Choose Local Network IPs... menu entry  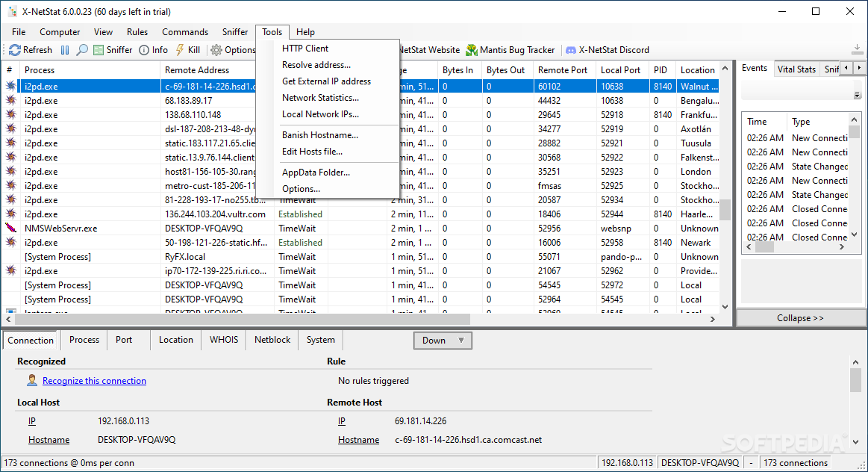coord(328,114)
